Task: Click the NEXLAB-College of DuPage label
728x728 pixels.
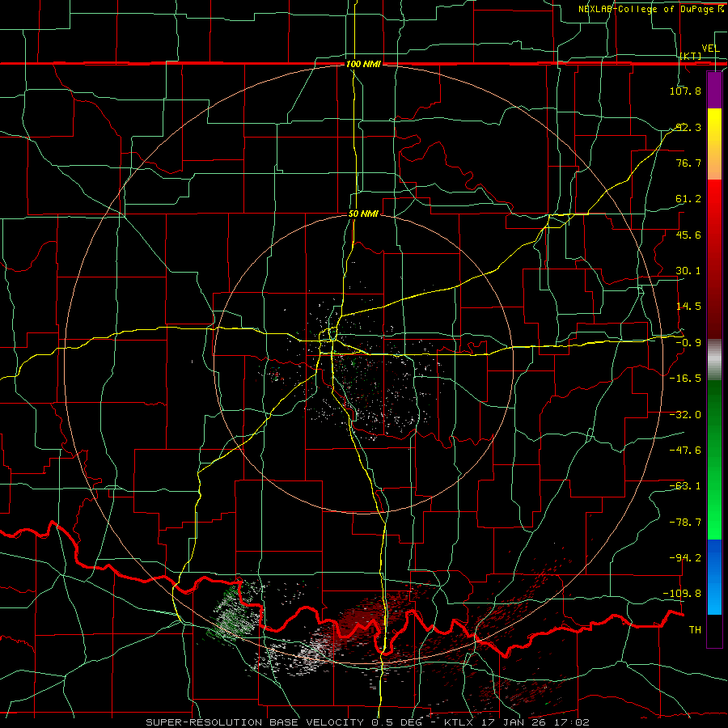Action: click(648, 9)
